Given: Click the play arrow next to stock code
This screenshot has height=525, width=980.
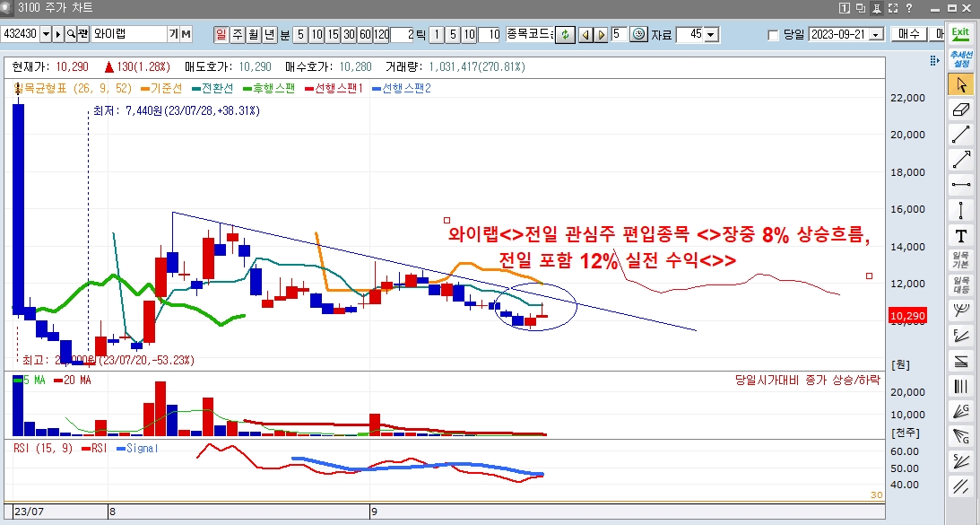Looking at the screenshot, I should tap(58, 34).
